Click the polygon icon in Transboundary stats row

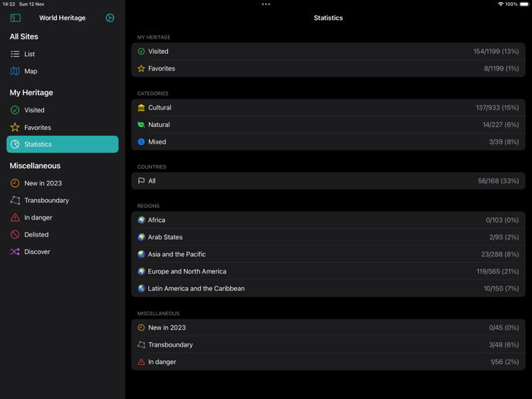tap(141, 345)
